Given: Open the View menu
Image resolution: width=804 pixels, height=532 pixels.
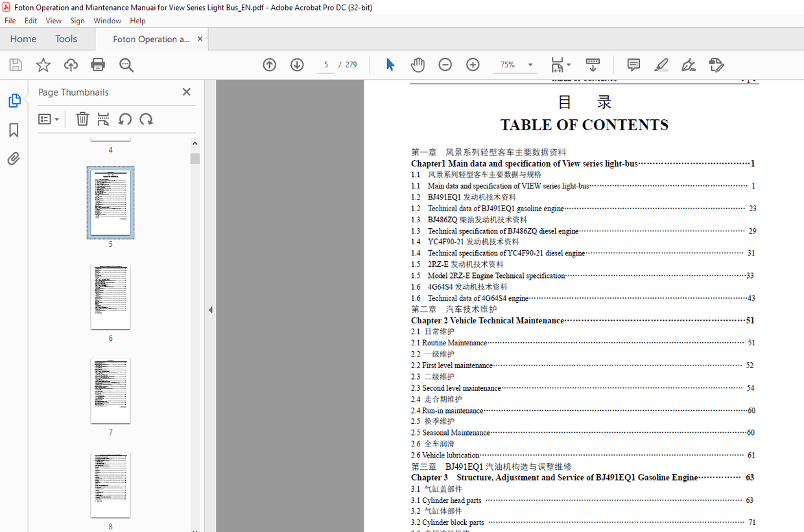Looking at the screenshot, I should pyautogui.click(x=54, y=21).
